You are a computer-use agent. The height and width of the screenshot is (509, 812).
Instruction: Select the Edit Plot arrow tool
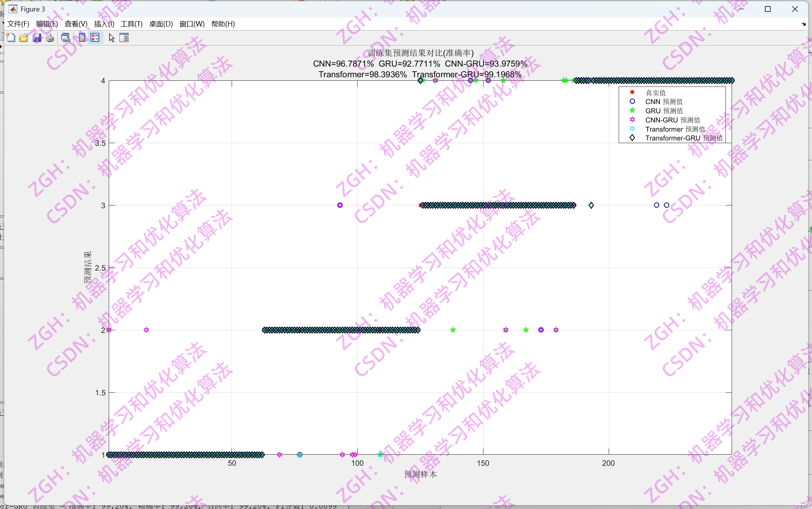(111, 38)
